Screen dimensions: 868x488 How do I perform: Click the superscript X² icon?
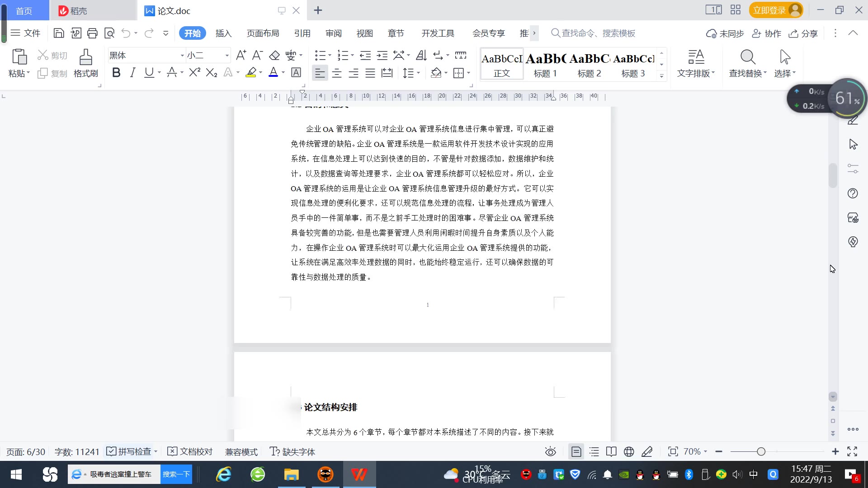[194, 73]
